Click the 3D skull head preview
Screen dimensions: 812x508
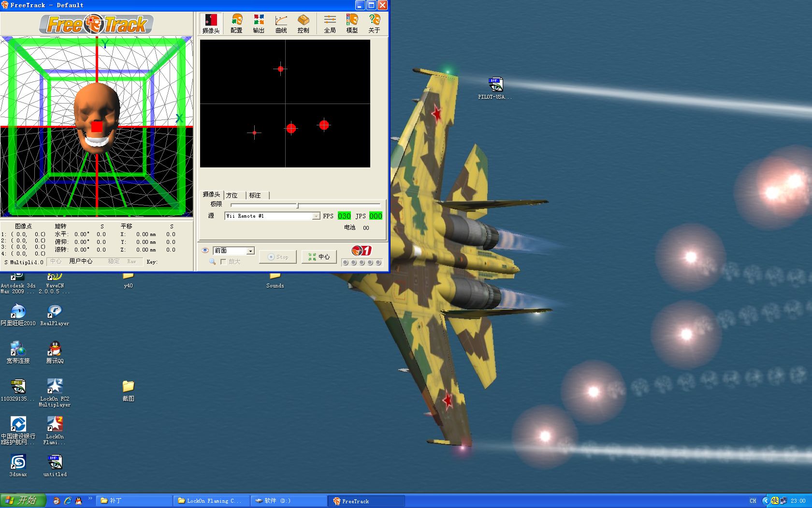[97, 127]
